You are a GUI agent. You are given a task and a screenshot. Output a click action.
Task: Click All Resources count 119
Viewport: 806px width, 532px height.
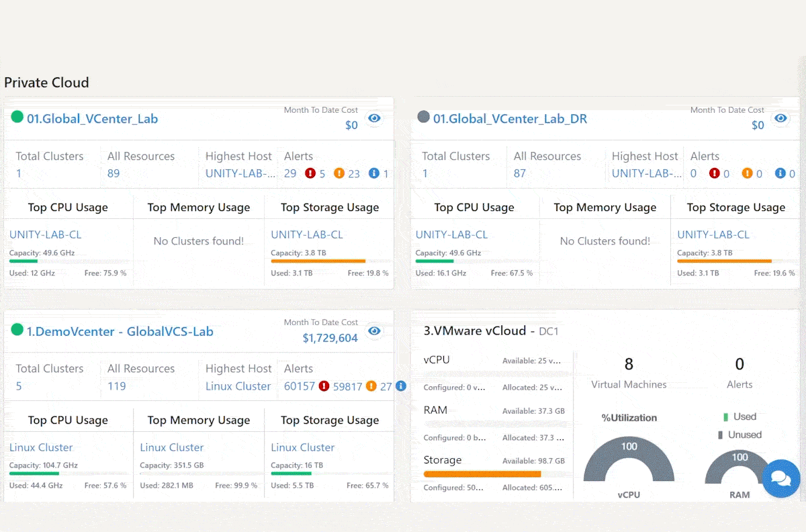(117, 386)
